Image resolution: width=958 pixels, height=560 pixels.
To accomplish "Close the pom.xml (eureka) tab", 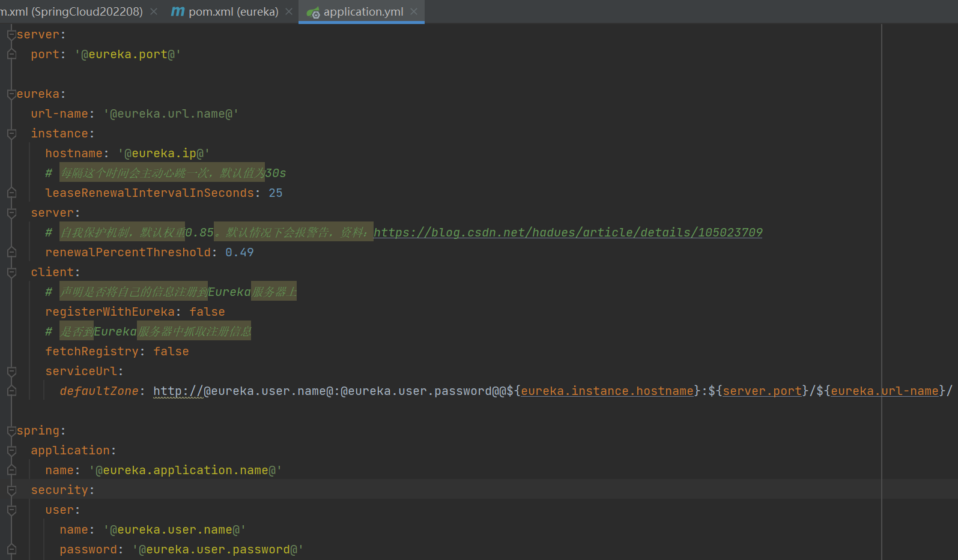I will pos(289,11).
